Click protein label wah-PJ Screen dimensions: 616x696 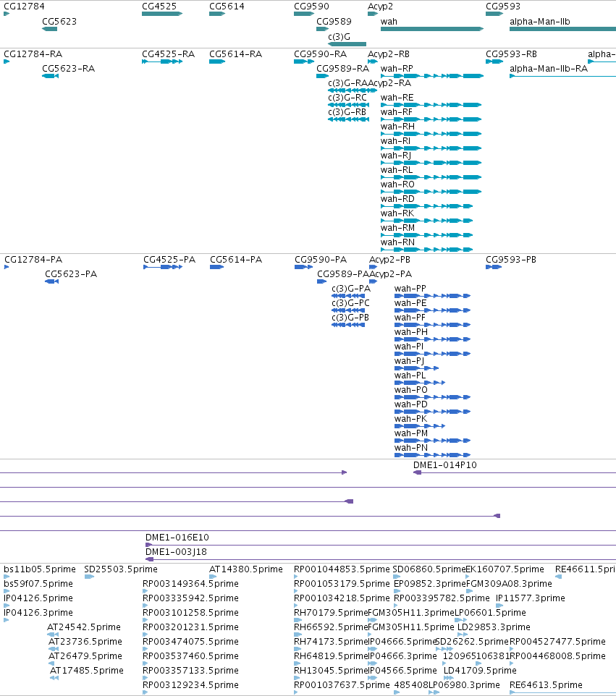click(409, 361)
